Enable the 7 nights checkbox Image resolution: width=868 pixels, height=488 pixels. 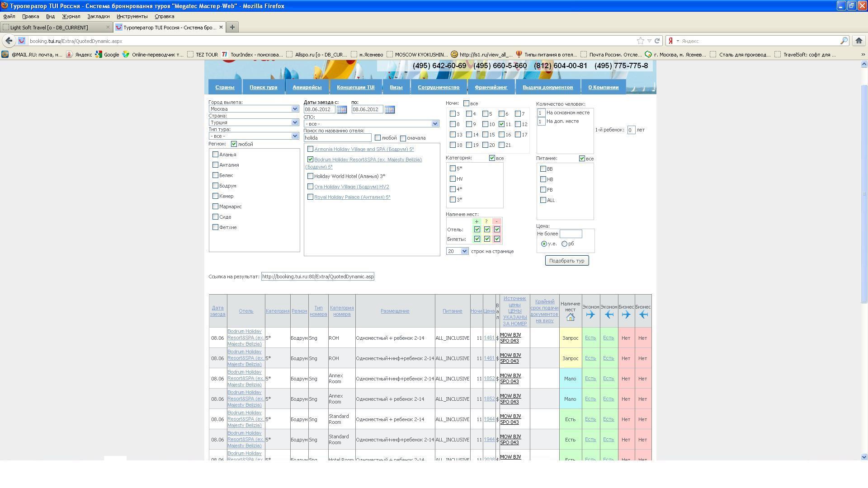point(518,114)
